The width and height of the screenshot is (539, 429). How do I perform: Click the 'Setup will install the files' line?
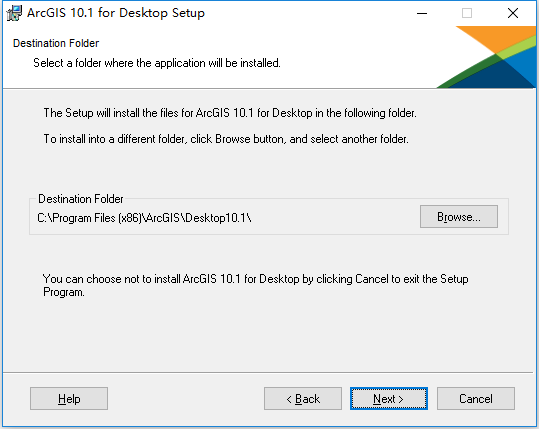click(x=230, y=113)
